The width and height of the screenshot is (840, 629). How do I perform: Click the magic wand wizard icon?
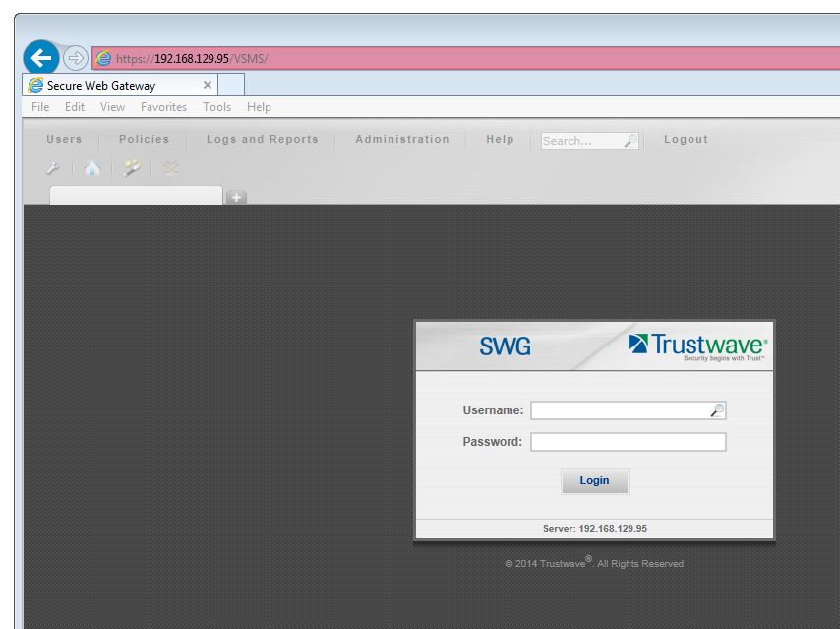(132, 168)
